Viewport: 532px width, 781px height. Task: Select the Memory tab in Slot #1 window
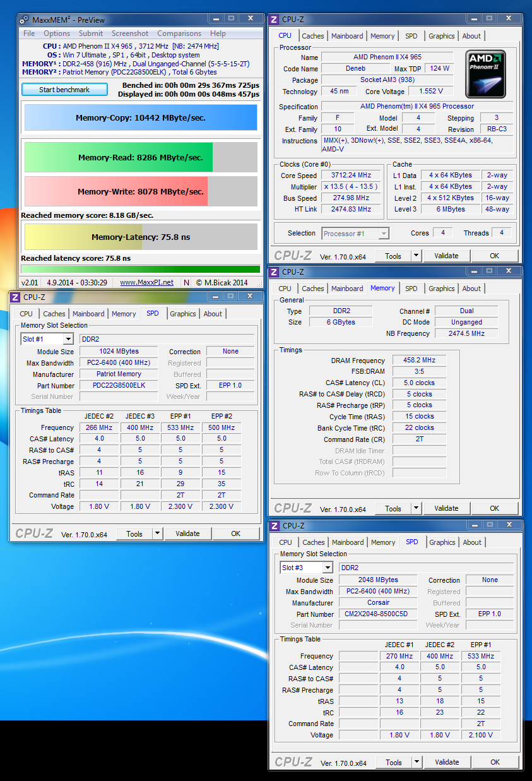click(x=124, y=314)
